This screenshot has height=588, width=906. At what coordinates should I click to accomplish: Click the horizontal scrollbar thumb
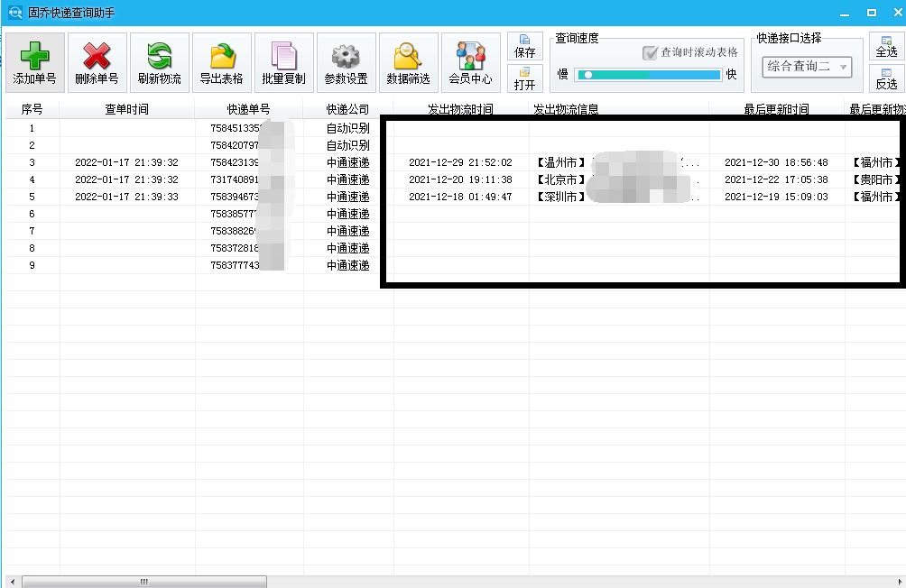pos(143,582)
